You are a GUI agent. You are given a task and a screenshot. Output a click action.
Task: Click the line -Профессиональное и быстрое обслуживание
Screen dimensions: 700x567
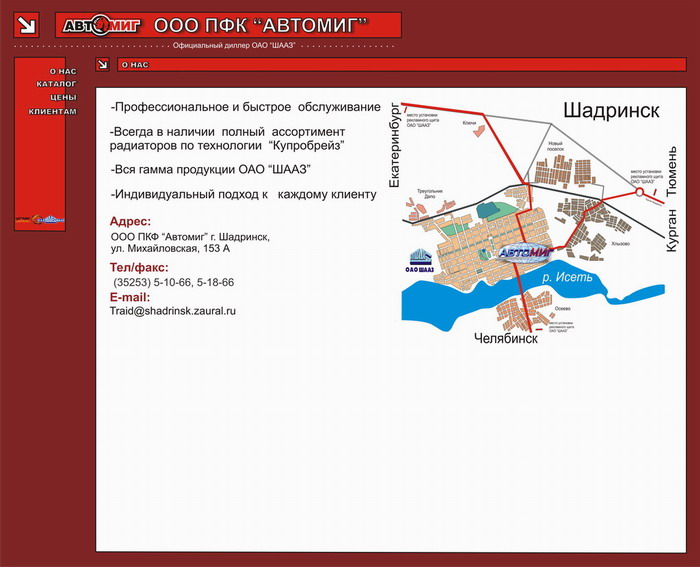(246, 107)
